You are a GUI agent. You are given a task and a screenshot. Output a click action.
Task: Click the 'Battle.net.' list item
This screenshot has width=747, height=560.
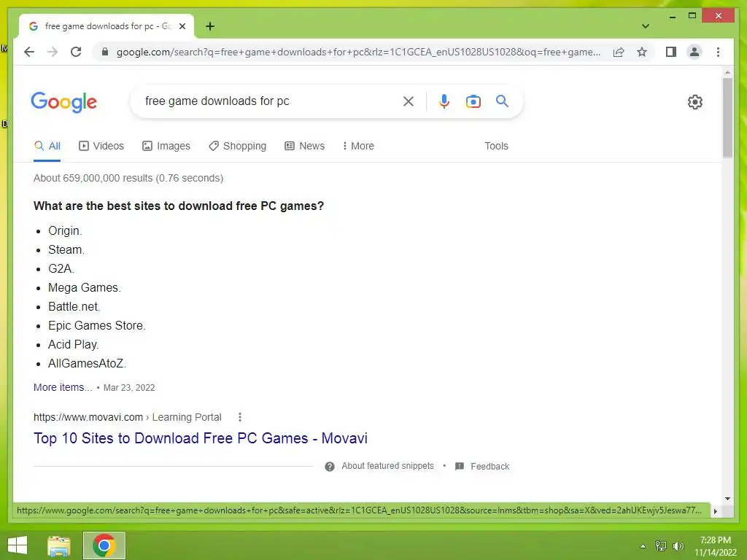coord(74,307)
